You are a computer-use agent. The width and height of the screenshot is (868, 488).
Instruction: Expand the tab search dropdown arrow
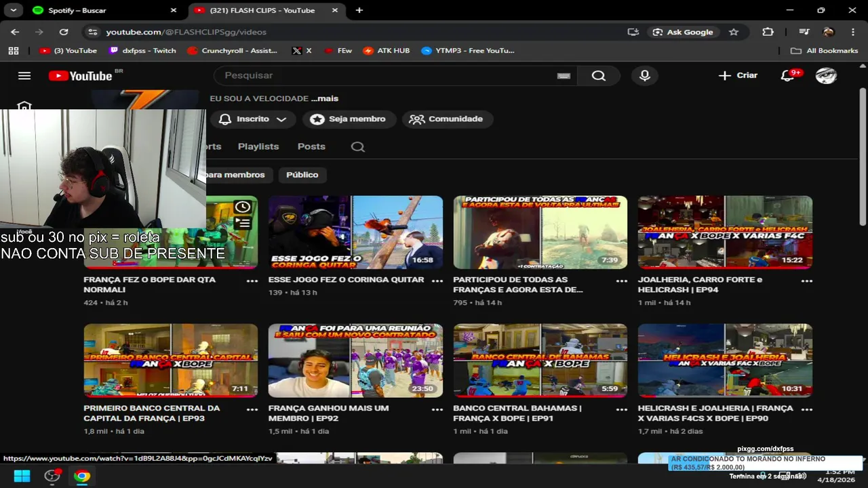point(14,10)
